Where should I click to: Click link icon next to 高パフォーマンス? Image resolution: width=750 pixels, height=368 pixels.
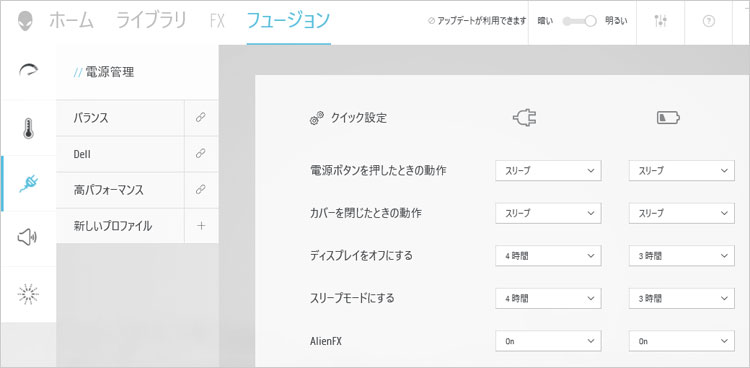click(x=201, y=190)
